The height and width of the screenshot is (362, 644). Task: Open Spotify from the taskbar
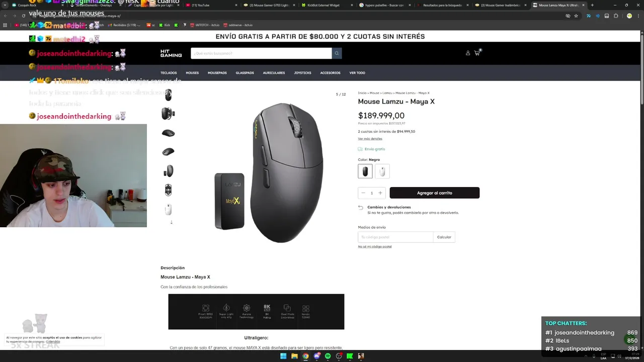click(328, 356)
